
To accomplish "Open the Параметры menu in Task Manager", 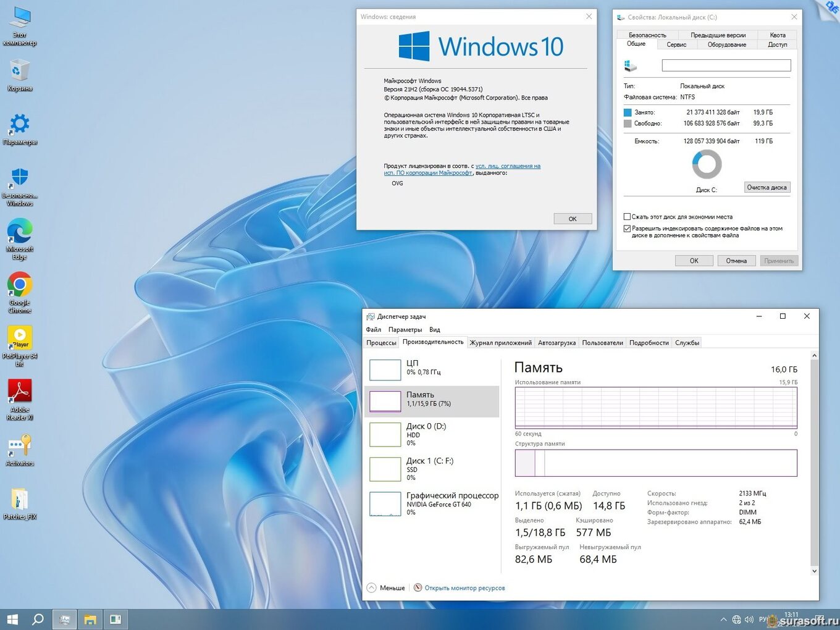I will click(405, 330).
